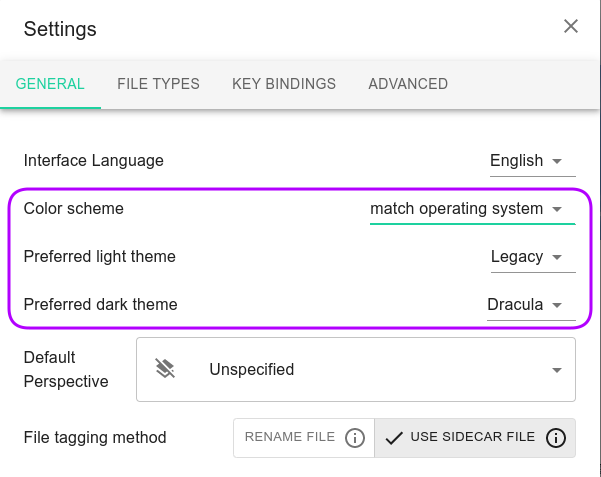The height and width of the screenshot is (477, 601).
Task: Open the Color scheme dropdown
Action: coord(473,209)
